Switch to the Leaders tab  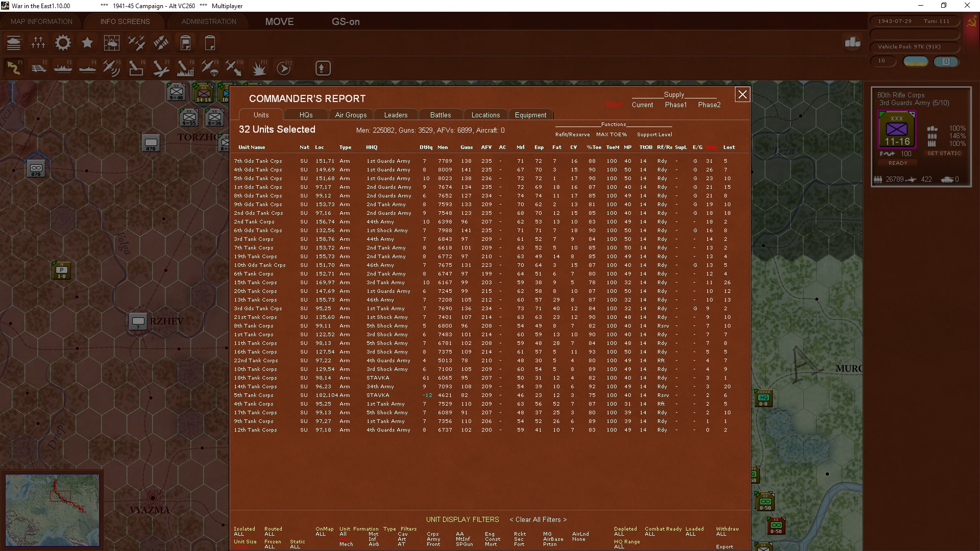[x=396, y=115]
